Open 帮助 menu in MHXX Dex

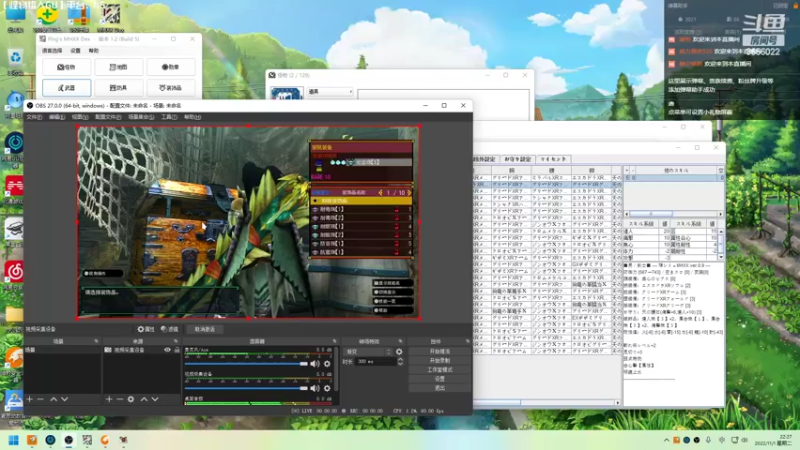[94, 51]
